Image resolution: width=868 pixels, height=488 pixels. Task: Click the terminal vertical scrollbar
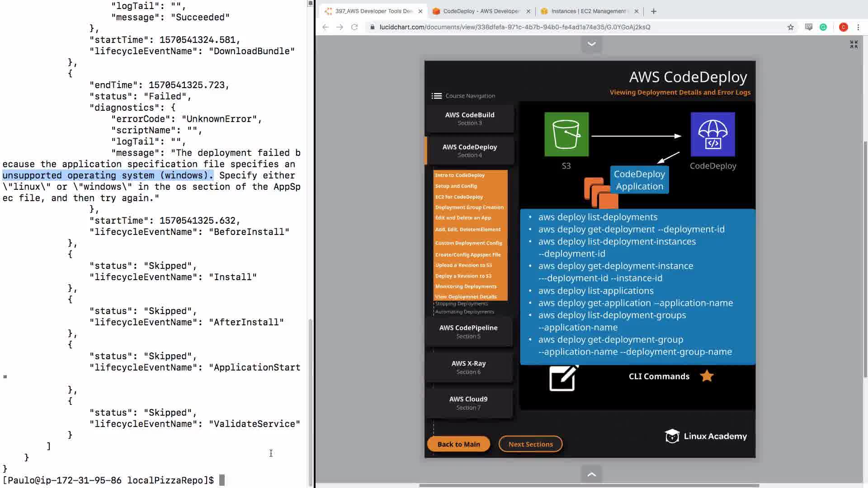point(310,398)
